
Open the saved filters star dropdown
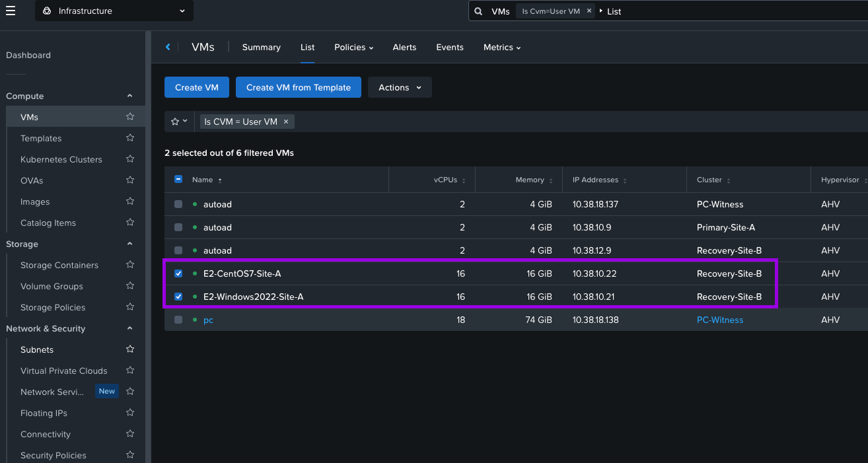tap(179, 122)
